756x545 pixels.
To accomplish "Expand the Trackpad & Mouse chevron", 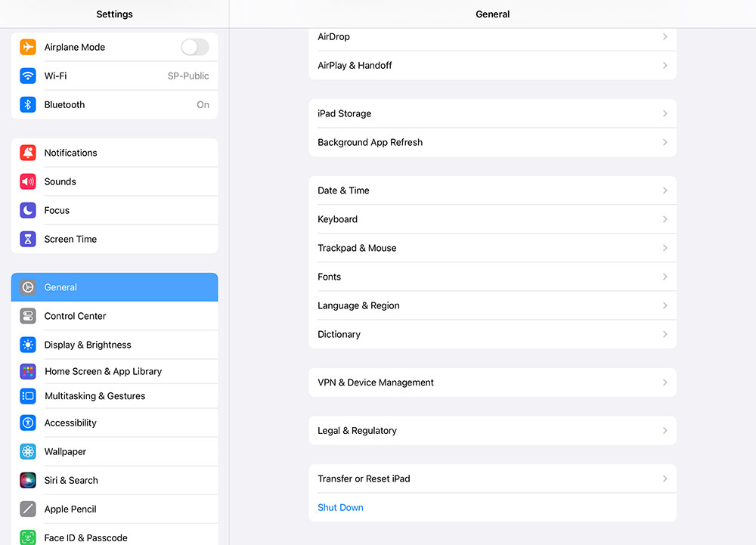I will [665, 248].
